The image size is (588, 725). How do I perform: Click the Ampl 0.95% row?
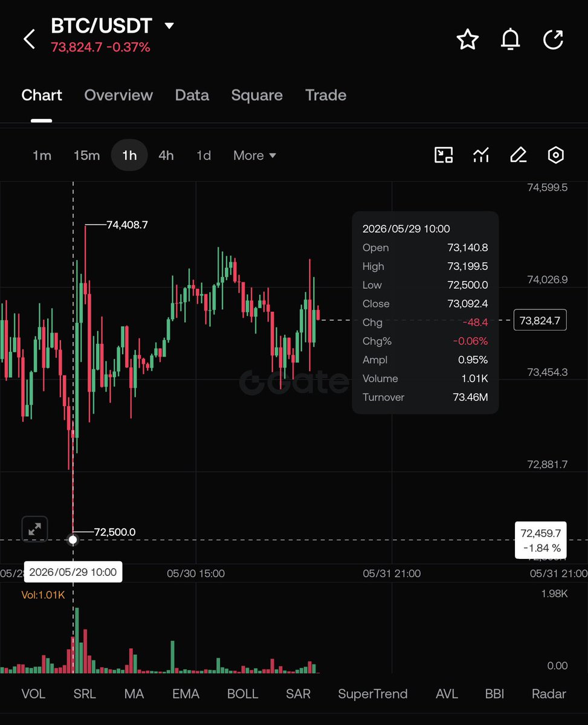[425, 360]
